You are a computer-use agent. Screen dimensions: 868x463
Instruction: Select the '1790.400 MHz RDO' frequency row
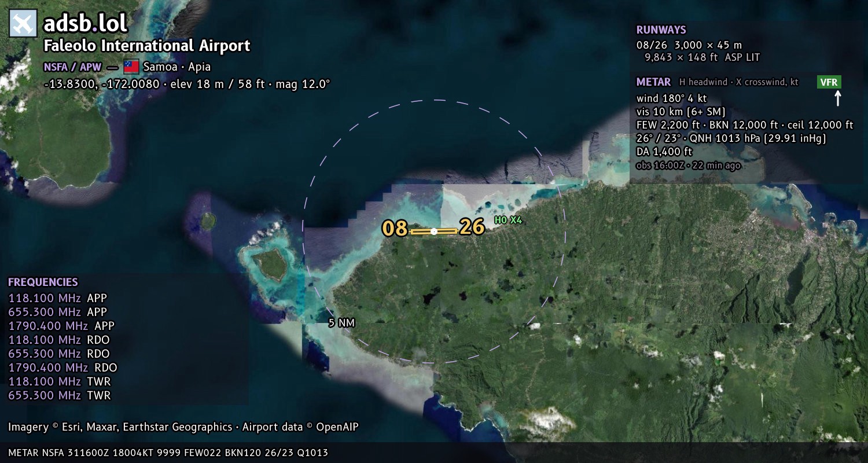pos(62,368)
